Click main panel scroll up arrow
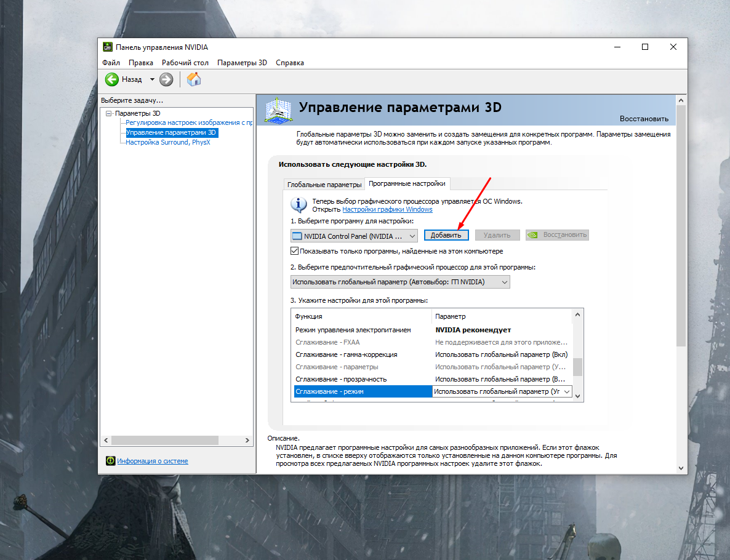Screen dimensions: 730x560 (681, 100)
